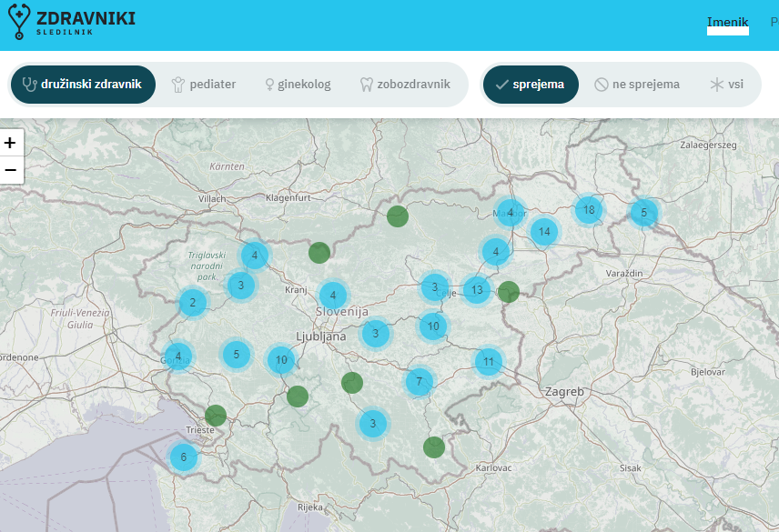Choose the zobozdravnik filter

tap(405, 85)
